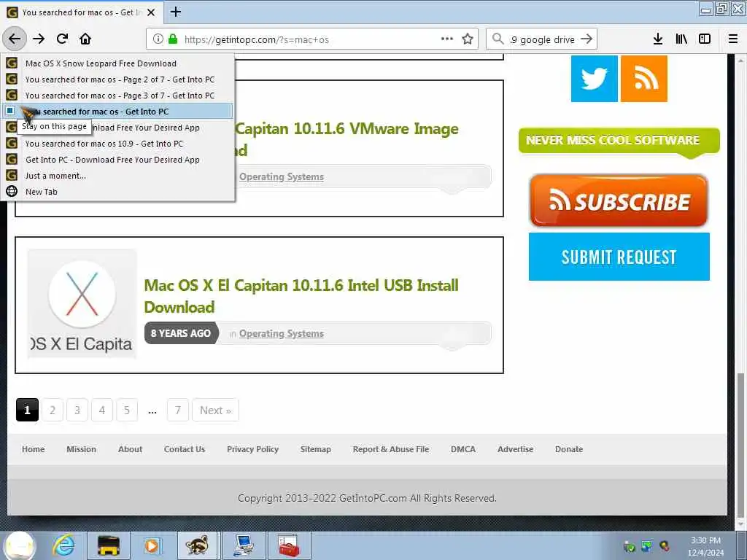747x560 pixels.
Task: Choose 'Get Into PC - Download Free Your Desired App' entry below mac os 10.9
Action: (x=117, y=160)
